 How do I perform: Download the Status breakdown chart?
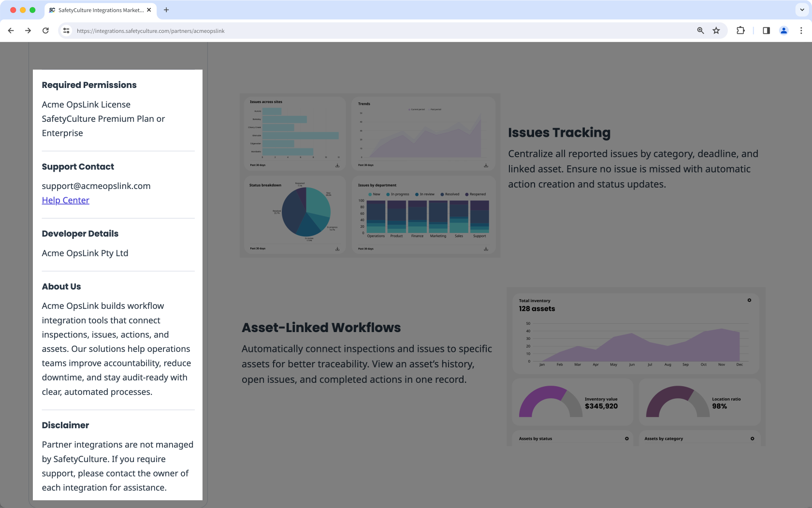pos(337,249)
